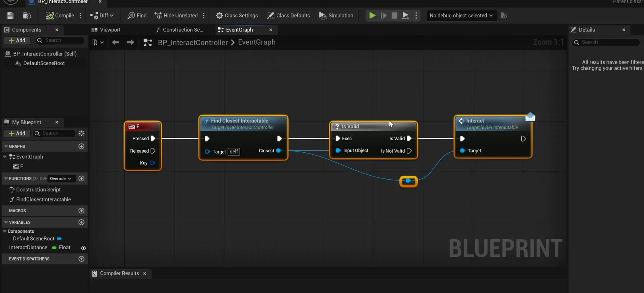Open the Compile options menu dots

point(80,16)
